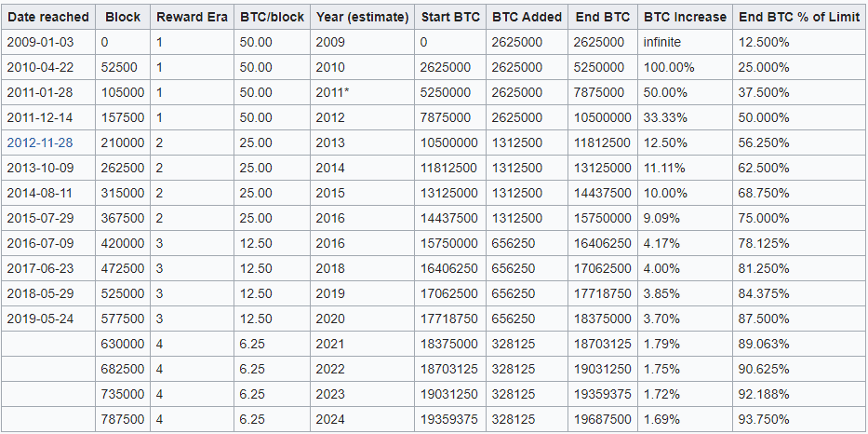Screen dimensions: 868x434
Task: Select the "End BTC % of Limit" header
Action: pyautogui.click(x=799, y=17)
